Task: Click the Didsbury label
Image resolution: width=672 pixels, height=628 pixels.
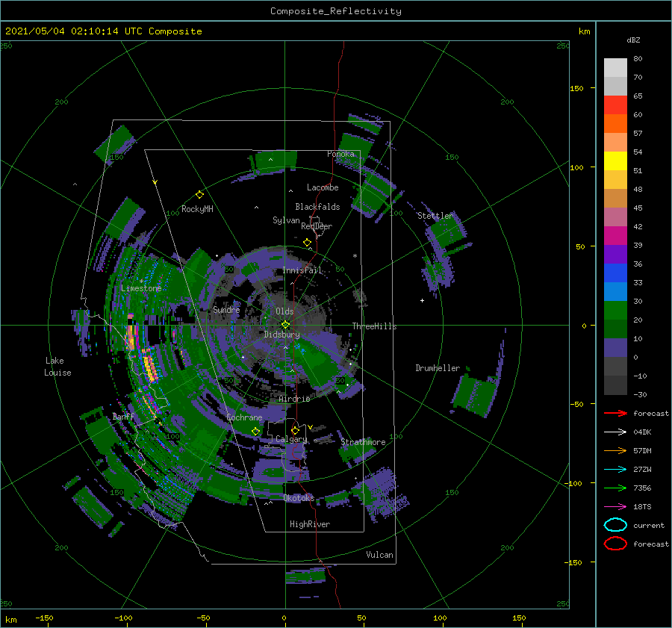Action: 282,335
